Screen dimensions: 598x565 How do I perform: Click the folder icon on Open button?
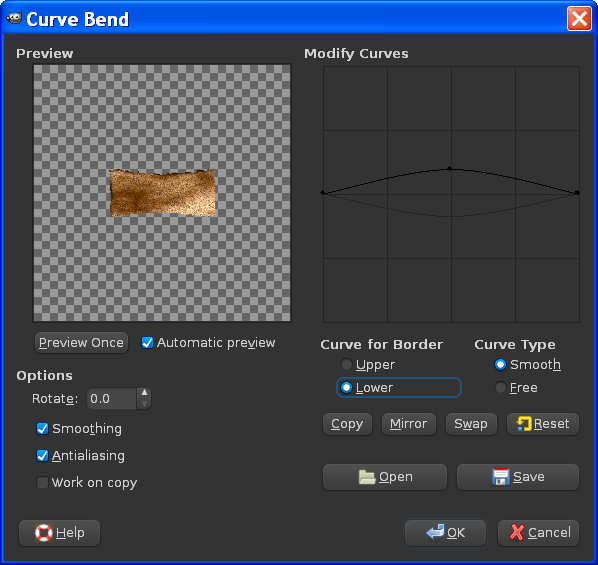[367, 477]
